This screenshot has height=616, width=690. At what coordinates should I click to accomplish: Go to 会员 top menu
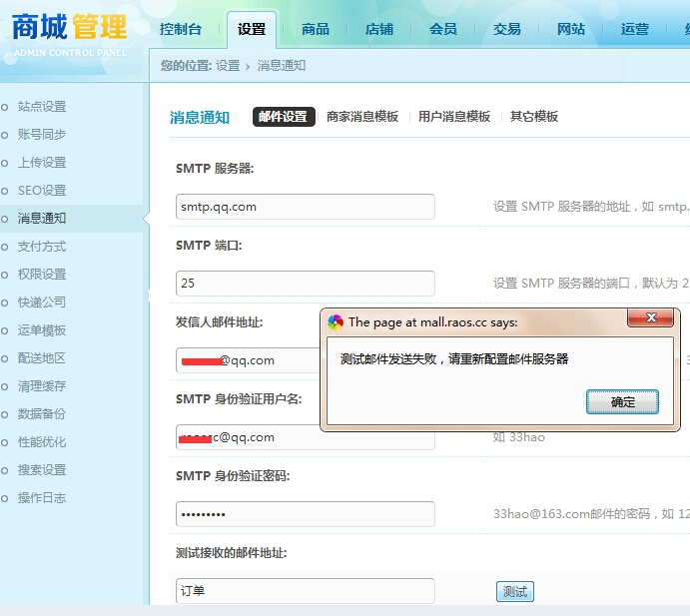coord(442,30)
